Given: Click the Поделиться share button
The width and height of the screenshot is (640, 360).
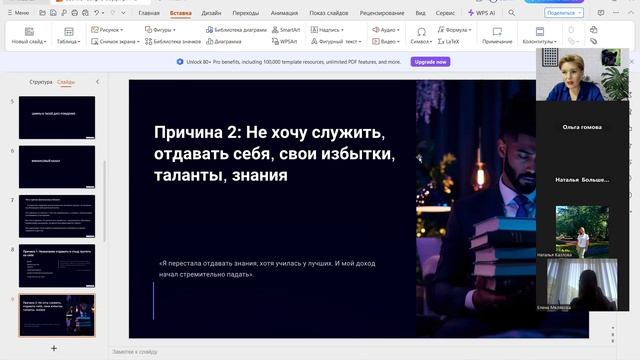Looking at the screenshot, I should (564, 13).
